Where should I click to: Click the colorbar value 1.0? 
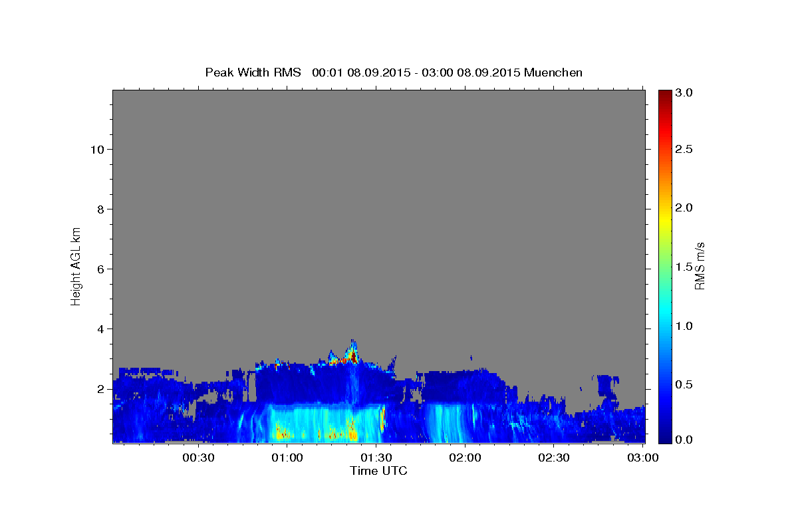(684, 326)
